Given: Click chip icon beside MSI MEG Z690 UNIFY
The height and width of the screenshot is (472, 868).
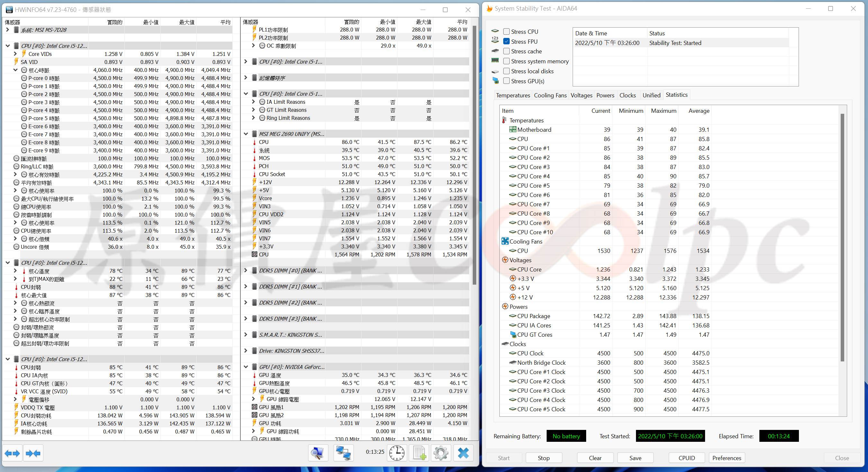Looking at the screenshot, I should (x=255, y=134).
